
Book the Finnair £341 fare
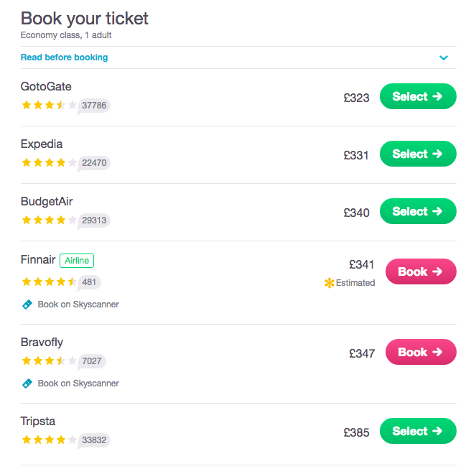coord(421,271)
